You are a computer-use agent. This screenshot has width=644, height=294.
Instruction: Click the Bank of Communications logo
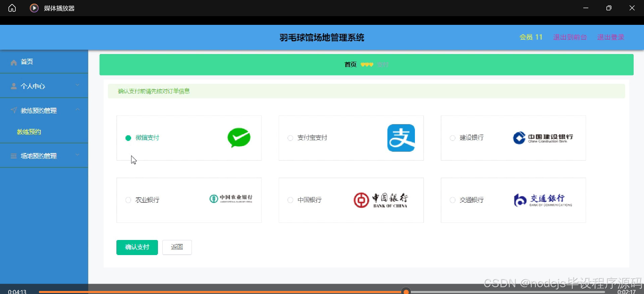[543, 200]
